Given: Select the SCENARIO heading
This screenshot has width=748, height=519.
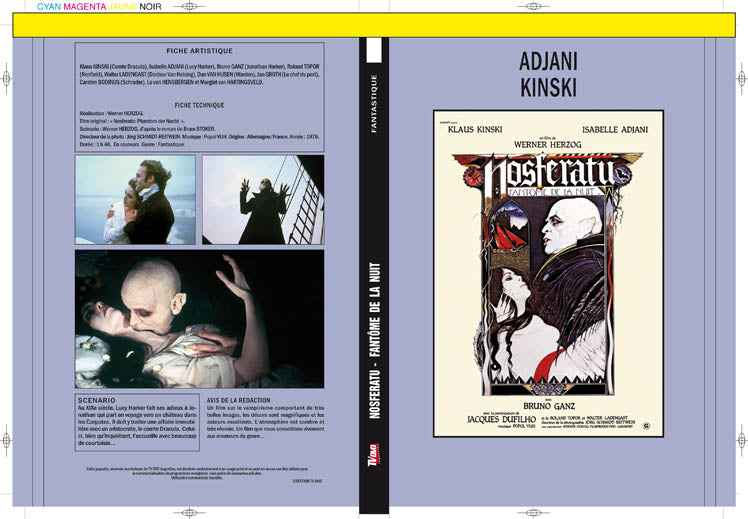Looking at the screenshot, I should point(97,400).
